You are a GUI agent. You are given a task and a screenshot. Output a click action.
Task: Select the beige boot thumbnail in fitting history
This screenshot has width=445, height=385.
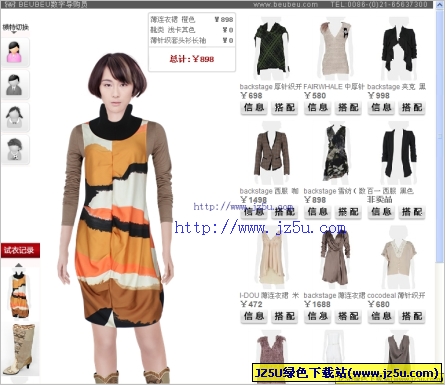click(x=19, y=349)
